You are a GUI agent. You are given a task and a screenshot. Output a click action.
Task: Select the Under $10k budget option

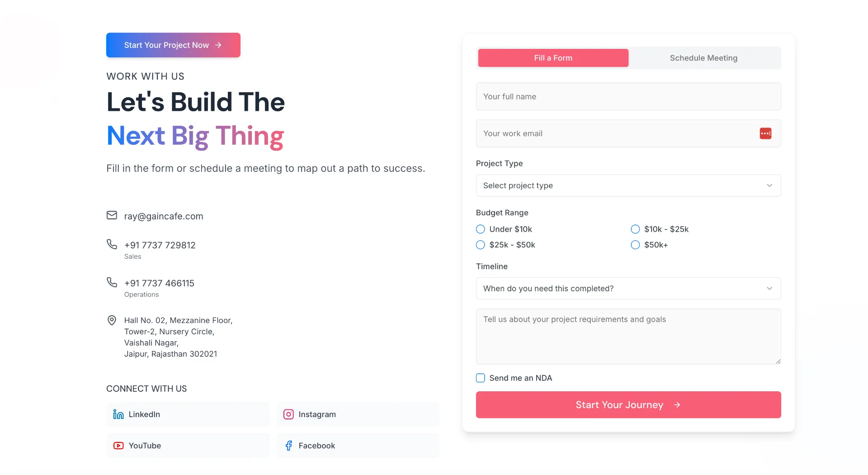click(481, 229)
